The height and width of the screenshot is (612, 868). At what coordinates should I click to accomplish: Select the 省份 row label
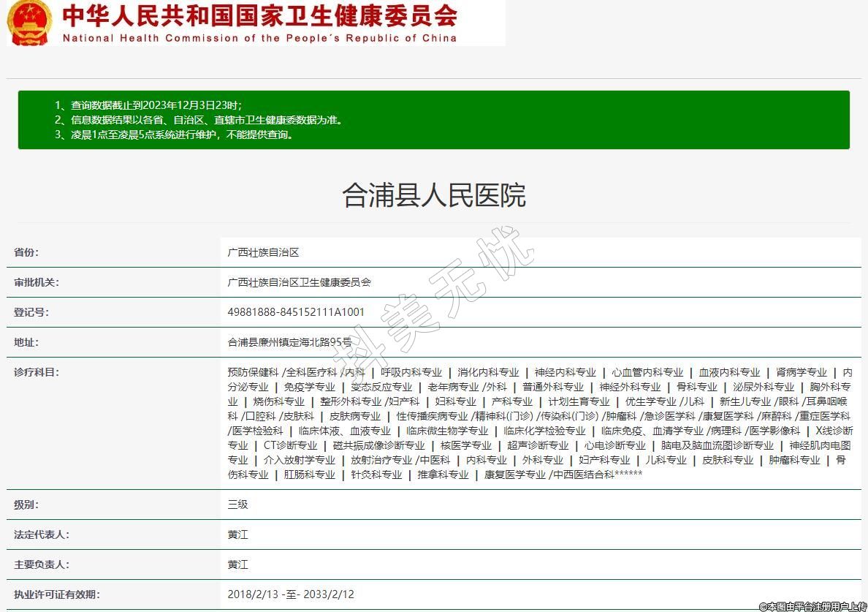tap(26, 252)
